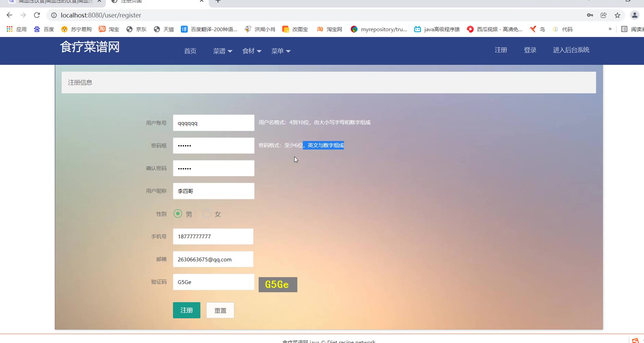Viewport: 644px width, 343px height.
Task: Open the 登录 link in the navbar
Action: pos(530,50)
